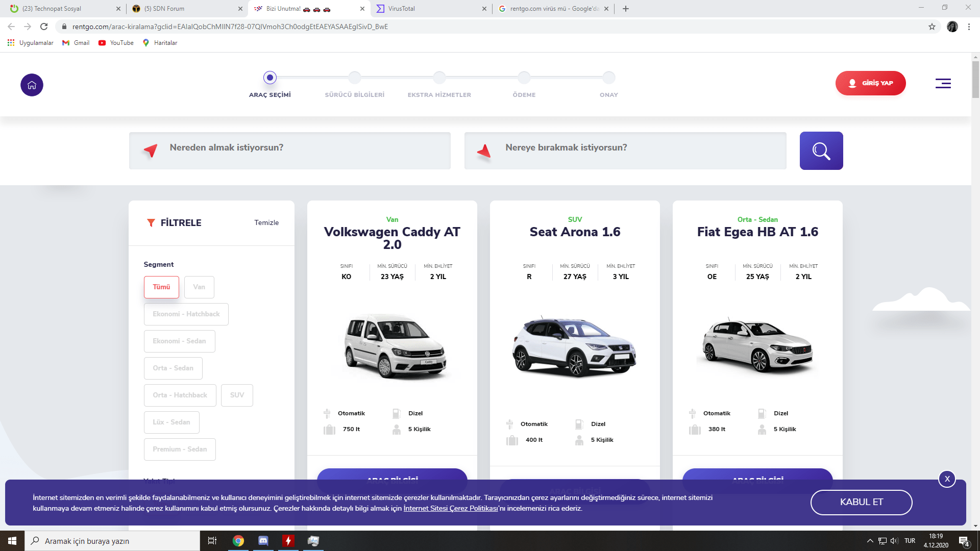Click the GİRİŞ YAP login button

click(870, 83)
